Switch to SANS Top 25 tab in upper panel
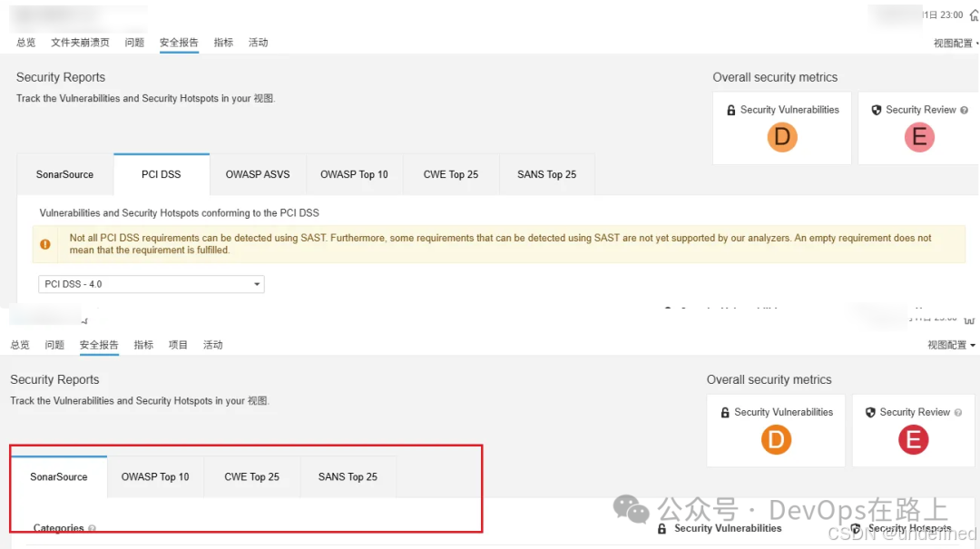The image size is (980, 549). [x=547, y=174]
